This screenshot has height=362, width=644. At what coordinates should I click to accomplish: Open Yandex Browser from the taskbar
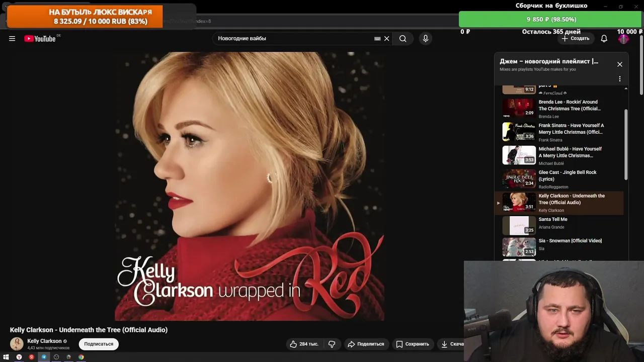click(x=19, y=357)
